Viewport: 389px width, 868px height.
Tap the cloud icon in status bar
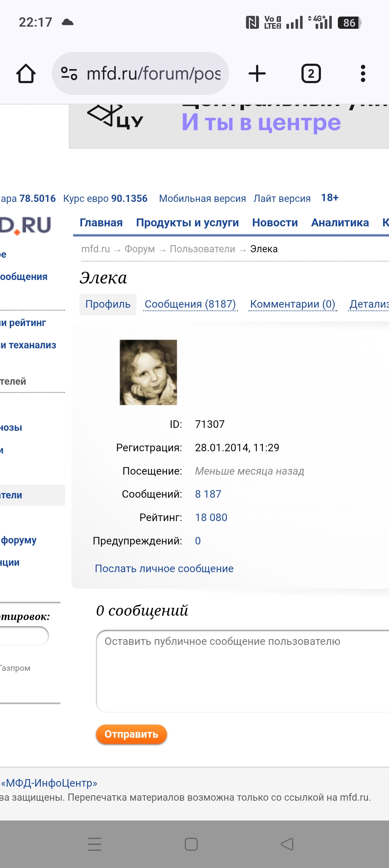(x=68, y=22)
